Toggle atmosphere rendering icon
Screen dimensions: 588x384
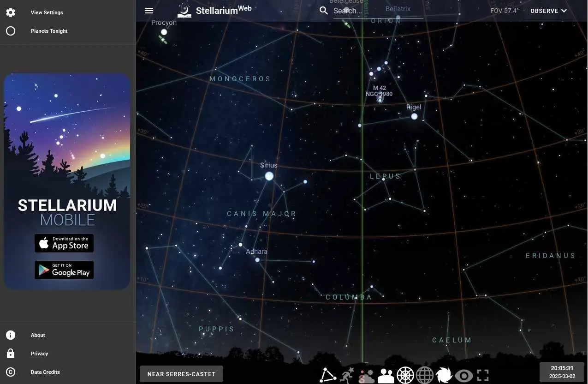[367, 376]
